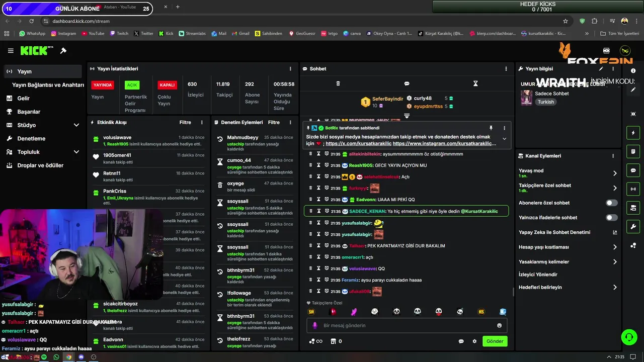The width and height of the screenshot is (644, 362).
Task: Click the YAYINDA status badge
Action: (x=103, y=85)
